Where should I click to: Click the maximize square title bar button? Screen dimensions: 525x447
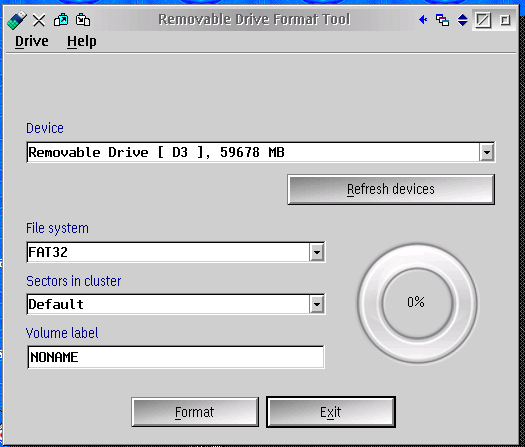505,20
